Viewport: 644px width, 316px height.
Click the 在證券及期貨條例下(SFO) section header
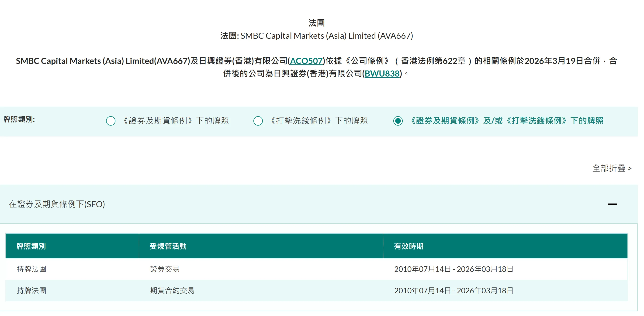pyautogui.click(x=319, y=204)
